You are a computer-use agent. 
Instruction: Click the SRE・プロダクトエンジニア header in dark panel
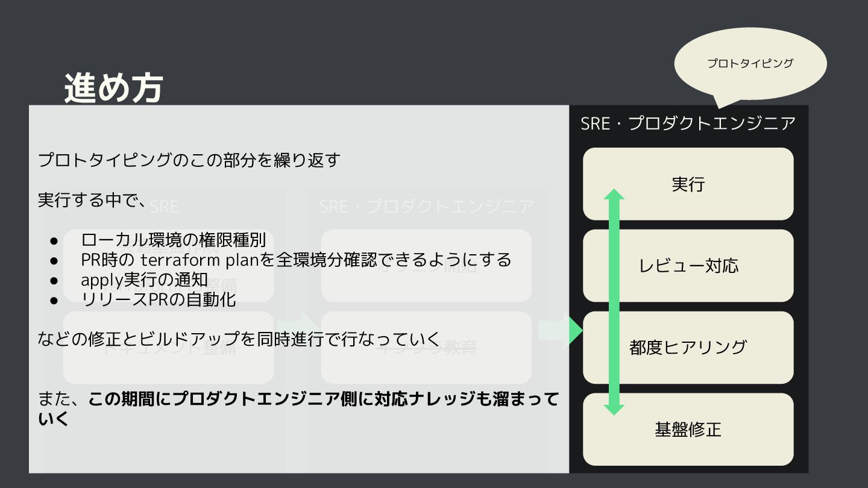pos(688,124)
